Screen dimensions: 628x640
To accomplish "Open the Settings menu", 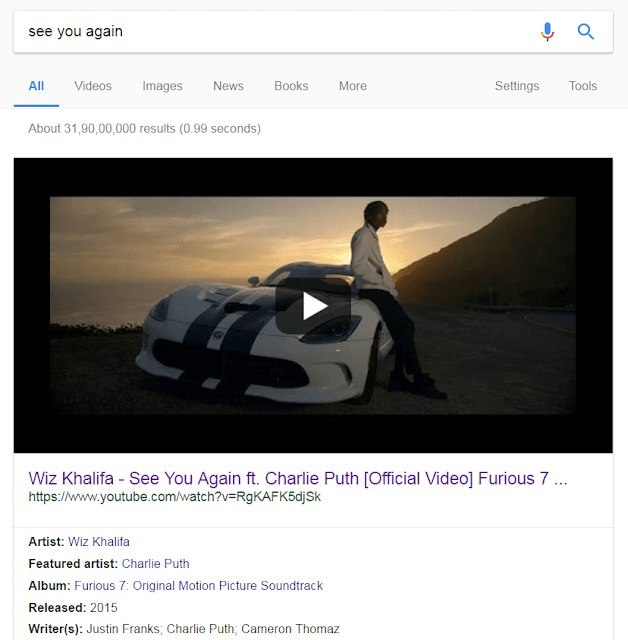I will click(x=517, y=86).
